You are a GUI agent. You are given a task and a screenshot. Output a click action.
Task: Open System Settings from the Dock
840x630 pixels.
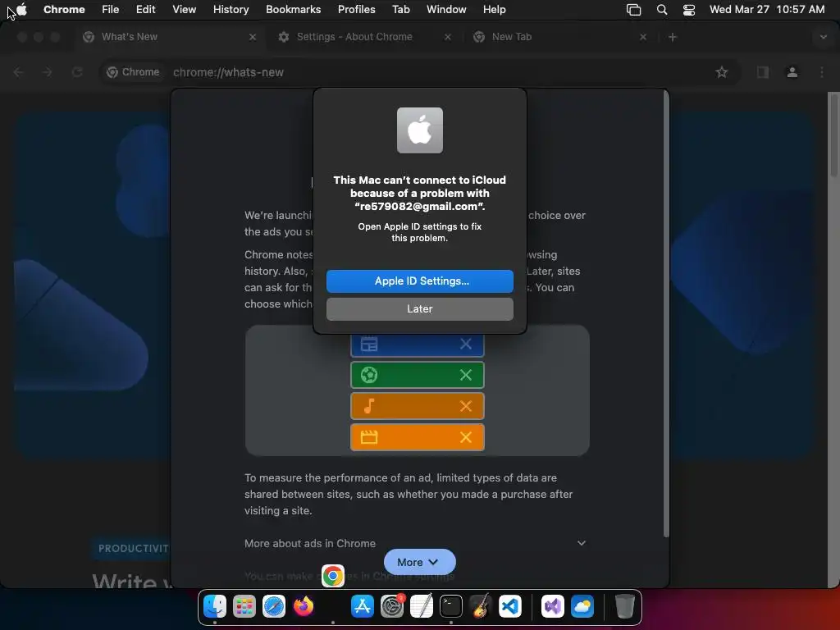[x=392, y=606]
